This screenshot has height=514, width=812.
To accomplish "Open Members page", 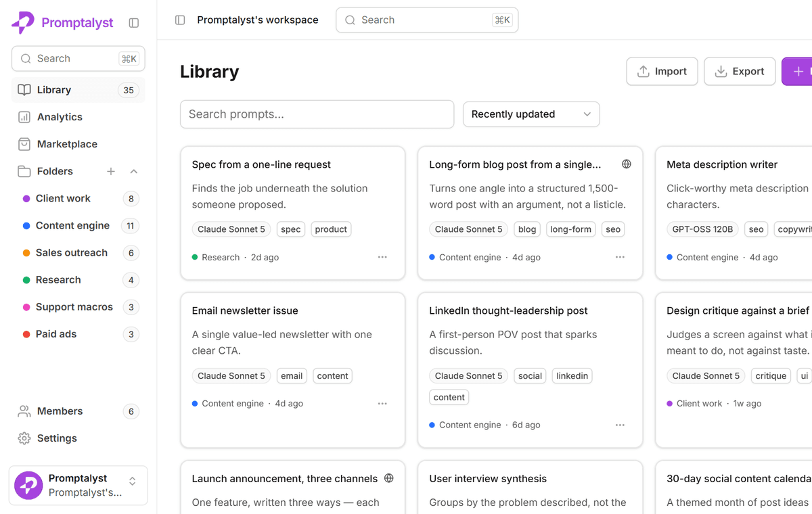I will click(x=78, y=411).
